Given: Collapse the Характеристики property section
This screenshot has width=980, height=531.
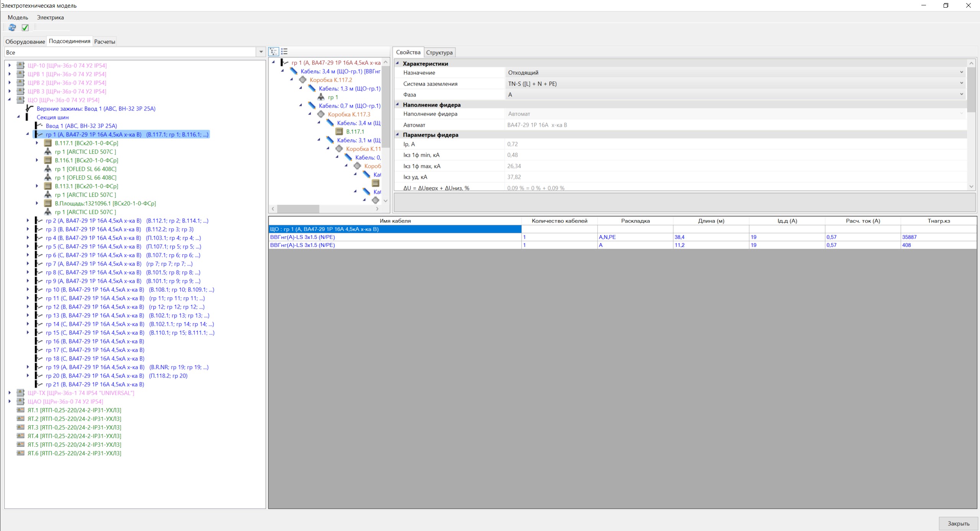Looking at the screenshot, I should pyautogui.click(x=397, y=64).
